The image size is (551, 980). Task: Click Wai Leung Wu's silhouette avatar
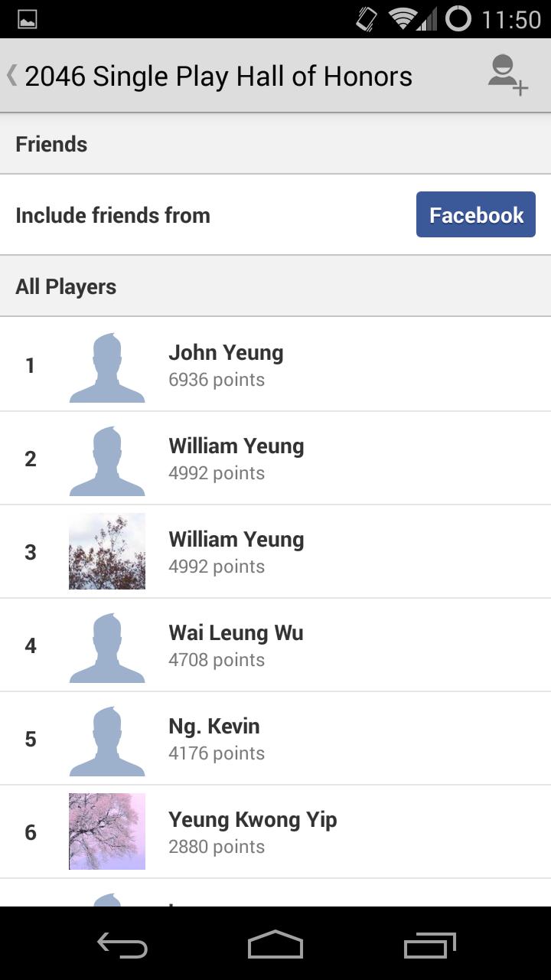coord(107,646)
